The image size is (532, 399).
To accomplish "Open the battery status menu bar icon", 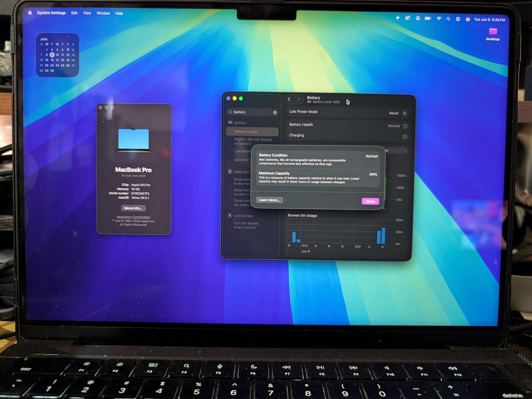I will tap(428, 18).
